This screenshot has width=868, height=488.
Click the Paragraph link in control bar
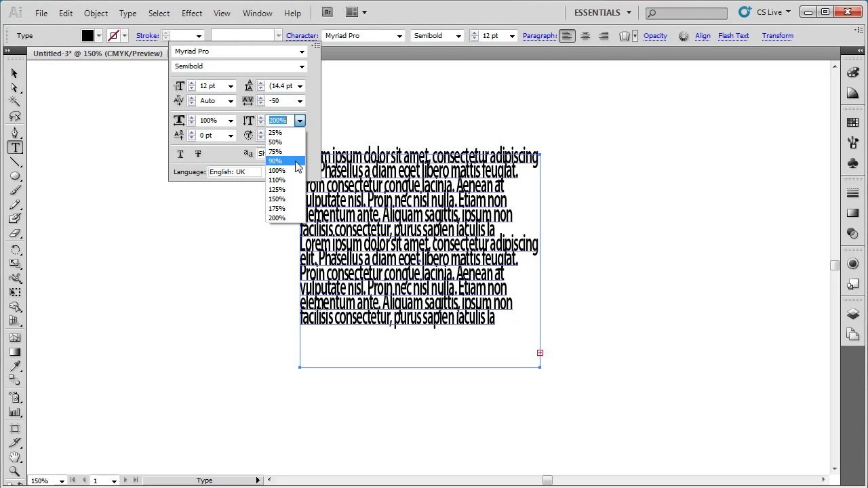point(540,36)
